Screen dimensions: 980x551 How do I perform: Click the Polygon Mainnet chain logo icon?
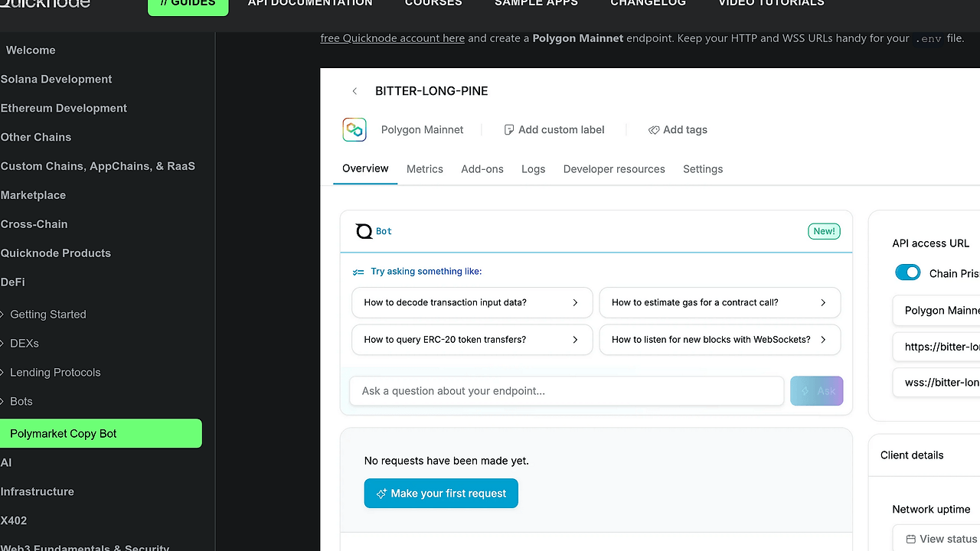pyautogui.click(x=354, y=129)
